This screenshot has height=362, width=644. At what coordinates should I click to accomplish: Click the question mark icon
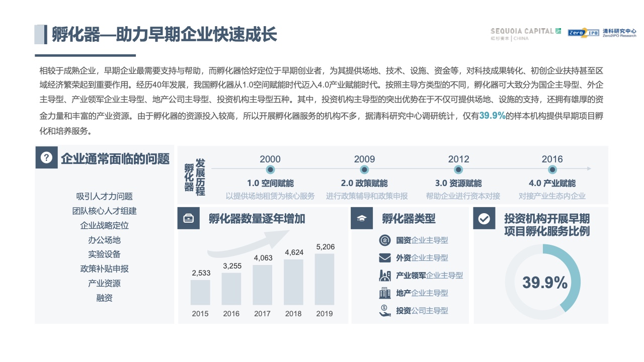(46, 158)
